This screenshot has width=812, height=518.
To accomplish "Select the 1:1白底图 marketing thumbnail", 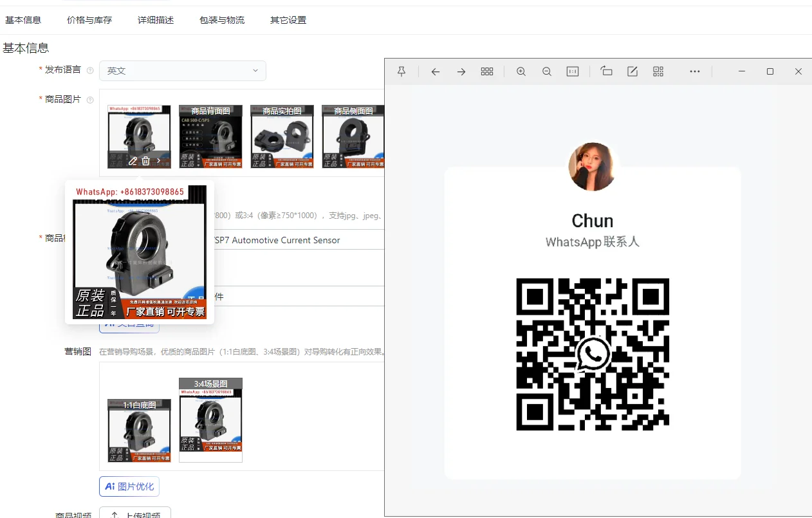I will 140,430.
